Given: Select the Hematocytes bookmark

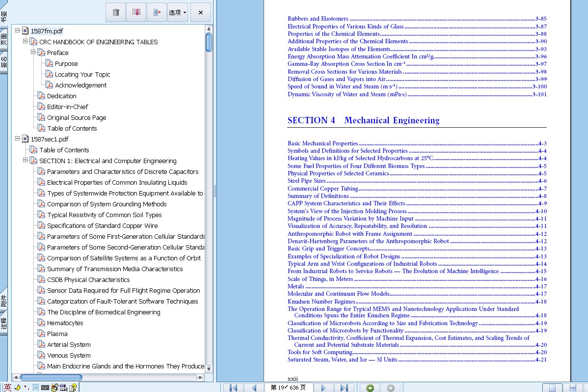Looking at the screenshot, I should (65, 323).
